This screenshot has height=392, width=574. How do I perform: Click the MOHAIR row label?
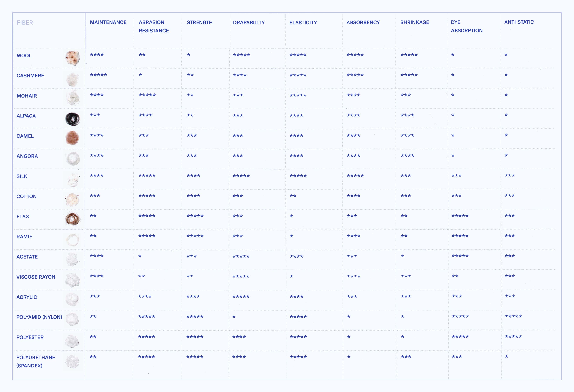tap(27, 96)
